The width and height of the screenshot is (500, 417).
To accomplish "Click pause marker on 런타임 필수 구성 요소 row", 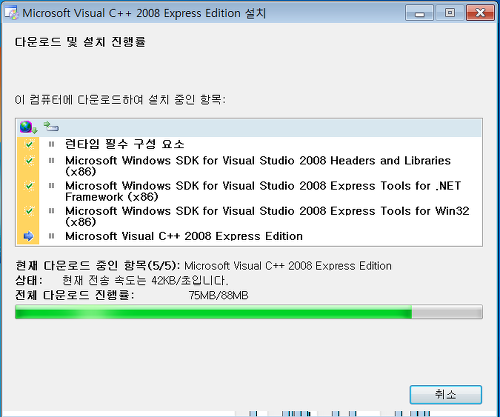I will pos(51,144).
